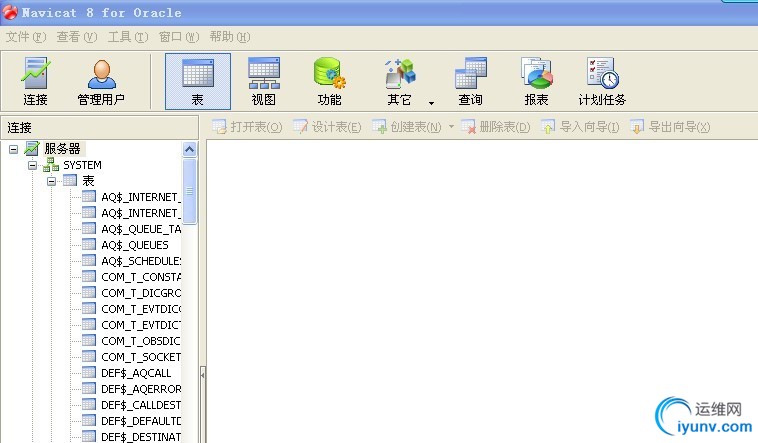
Task: Select table DEF$_DESTINAT
Action: [141, 437]
